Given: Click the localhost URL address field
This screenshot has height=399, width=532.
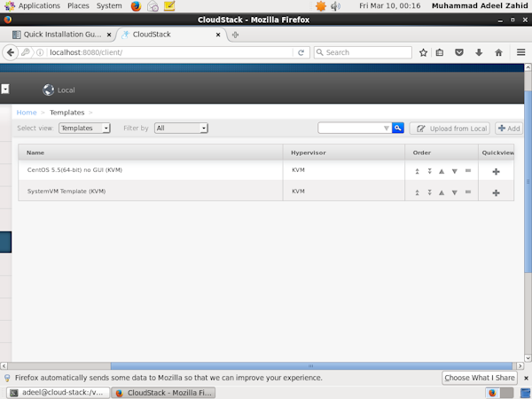Looking at the screenshot, I should click(x=169, y=52).
